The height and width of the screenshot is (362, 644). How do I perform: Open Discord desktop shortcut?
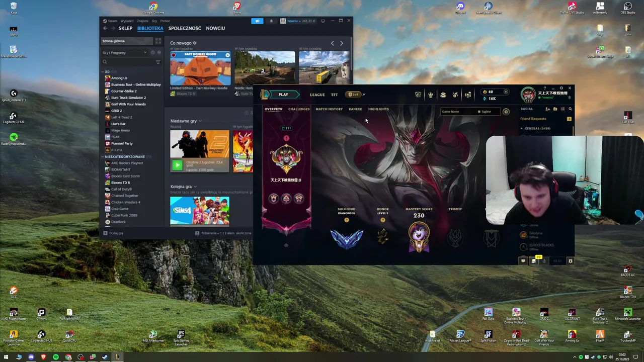click(460, 8)
